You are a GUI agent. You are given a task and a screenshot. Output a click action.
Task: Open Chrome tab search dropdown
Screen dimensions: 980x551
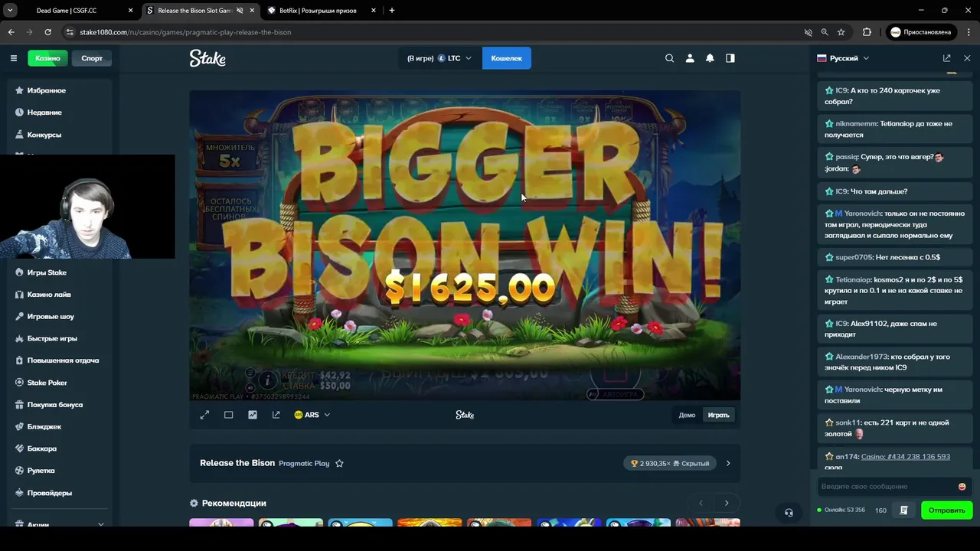[x=10, y=11]
